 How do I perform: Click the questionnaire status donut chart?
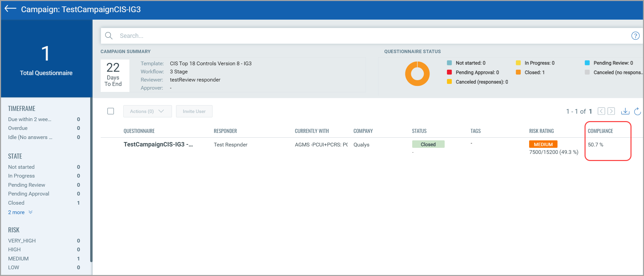pyautogui.click(x=417, y=73)
